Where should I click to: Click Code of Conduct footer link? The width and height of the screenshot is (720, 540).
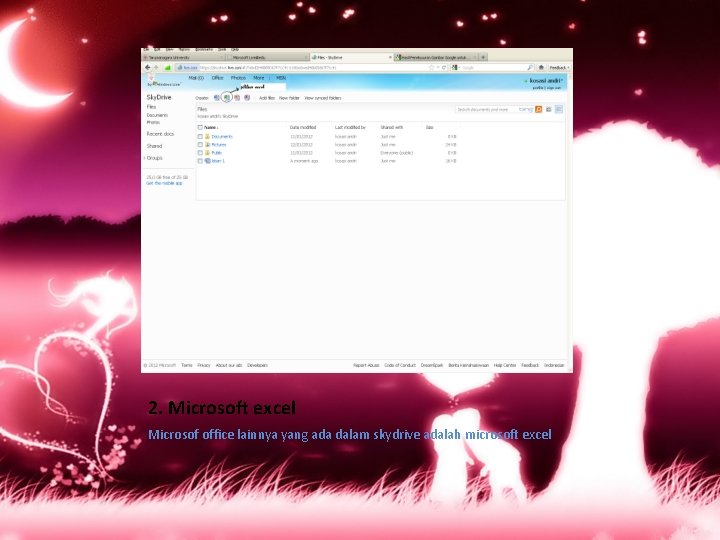pyautogui.click(x=400, y=366)
